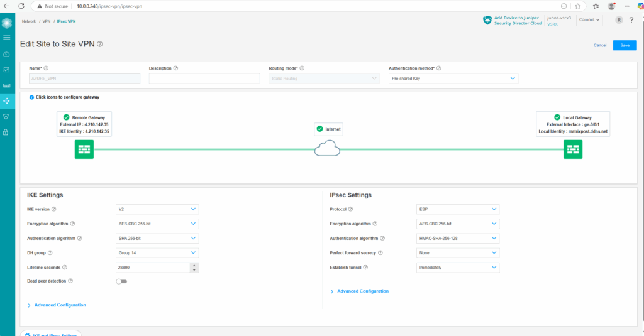Open the Monitor chart icon in the sidebar
The height and width of the screenshot is (336, 644).
tap(6, 70)
